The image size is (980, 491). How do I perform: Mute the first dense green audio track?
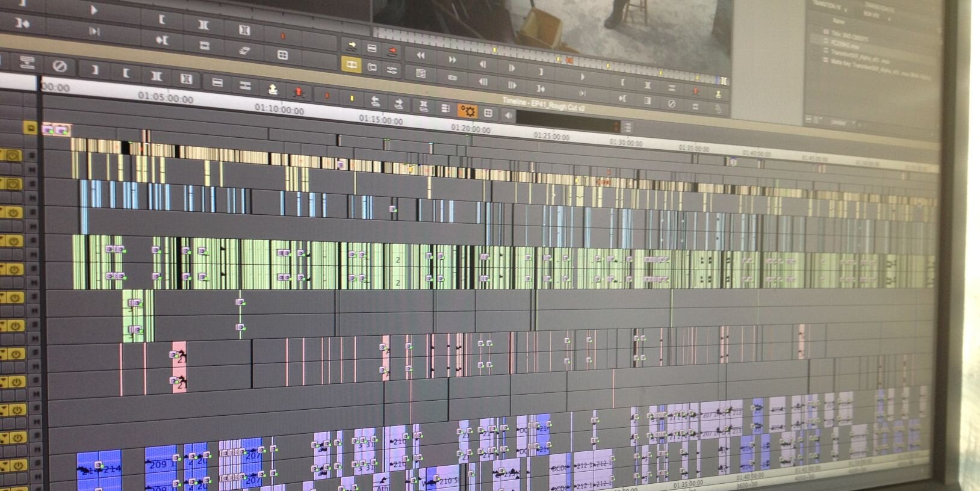point(34,253)
